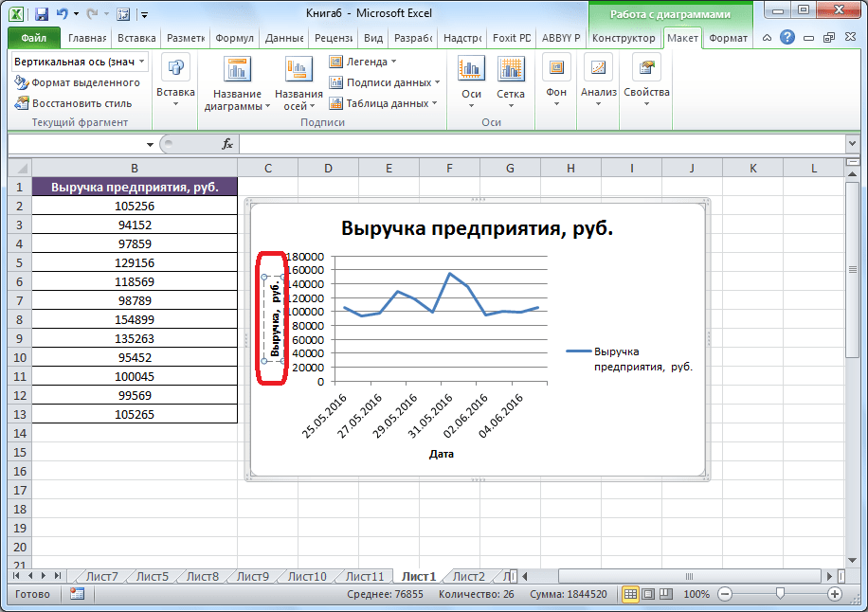Viewport: 868px width, 612px height.
Task: Open the Анализ analysis group icon
Action: [x=598, y=69]
